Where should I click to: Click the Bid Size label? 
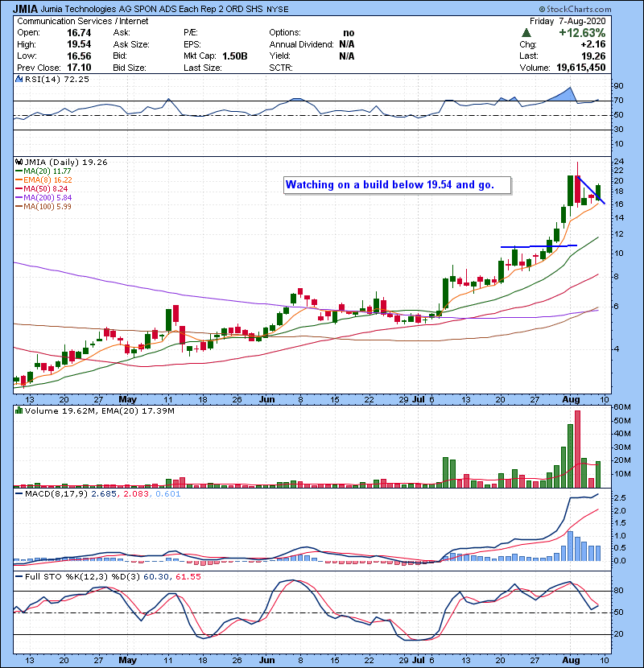[130, 68]
